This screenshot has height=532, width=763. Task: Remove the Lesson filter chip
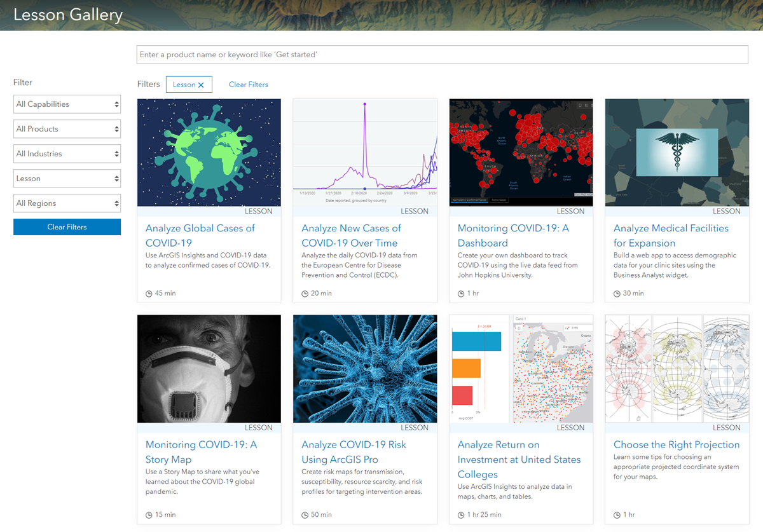point(201,85)
